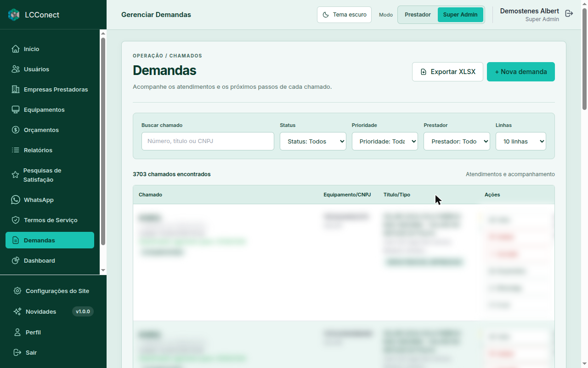Viewport: 588px width, 368px height.
Task: Click the page vertical scrollbar
Action: click(x=584, y=59)
